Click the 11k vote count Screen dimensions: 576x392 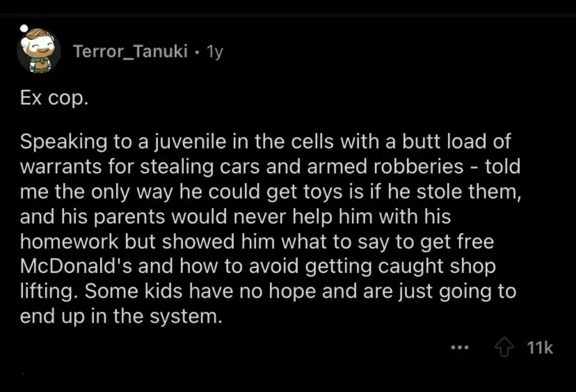point(540,348)
